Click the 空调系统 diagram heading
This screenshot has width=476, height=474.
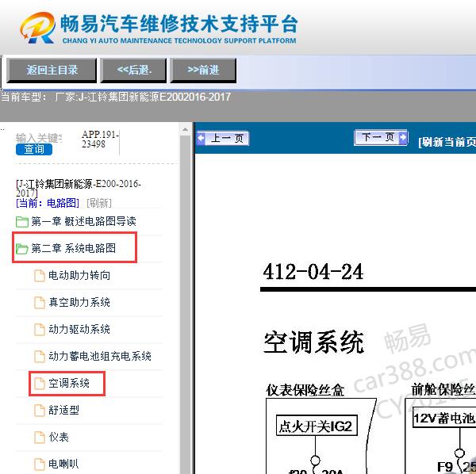click(314, 342)
